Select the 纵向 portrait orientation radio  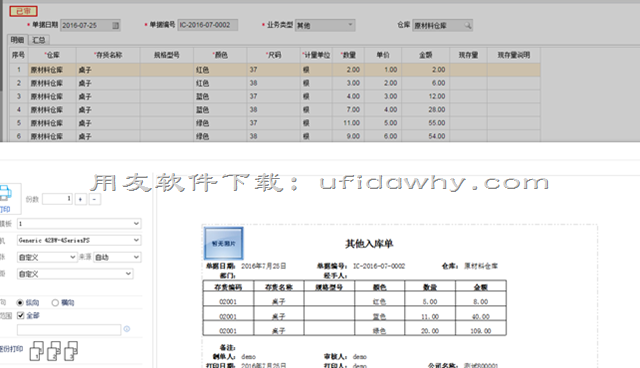click(x=20, y=303)
